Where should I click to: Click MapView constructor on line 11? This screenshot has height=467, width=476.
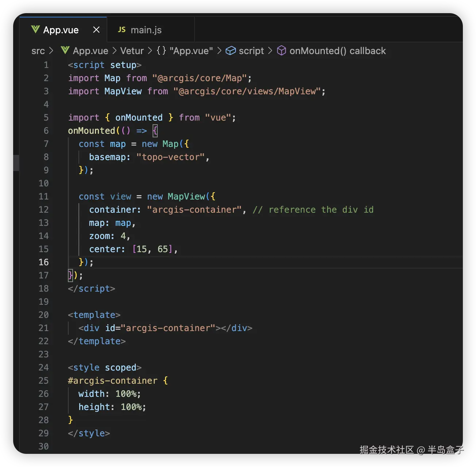click(x=186, y=197)
